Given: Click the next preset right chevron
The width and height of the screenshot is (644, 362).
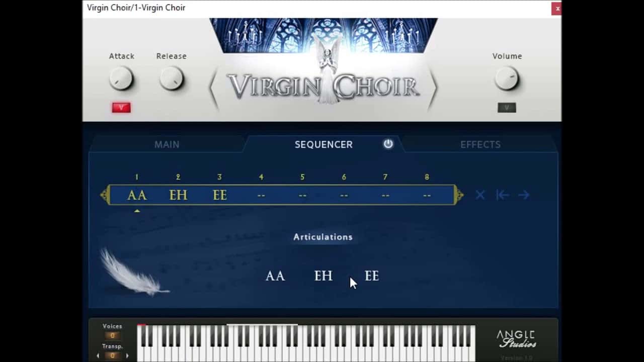Looking at the screenshot, I should click(x=432, y=89).
